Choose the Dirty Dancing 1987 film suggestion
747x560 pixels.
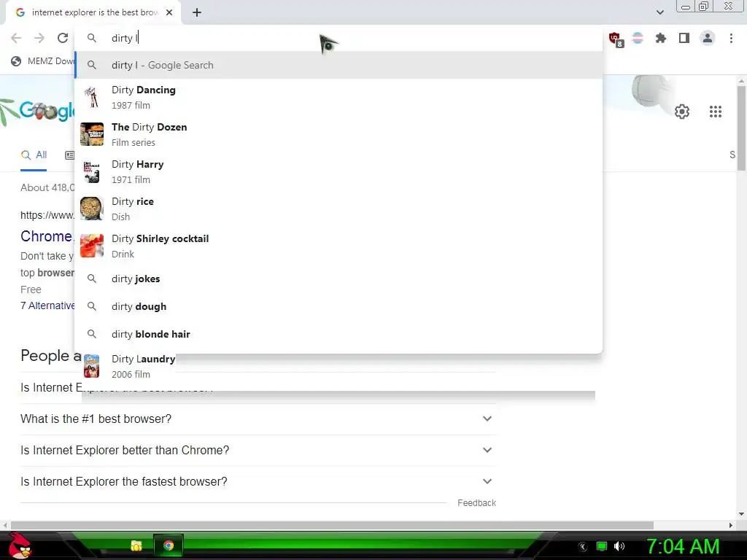pyautogui.click(x=338, y=98)
